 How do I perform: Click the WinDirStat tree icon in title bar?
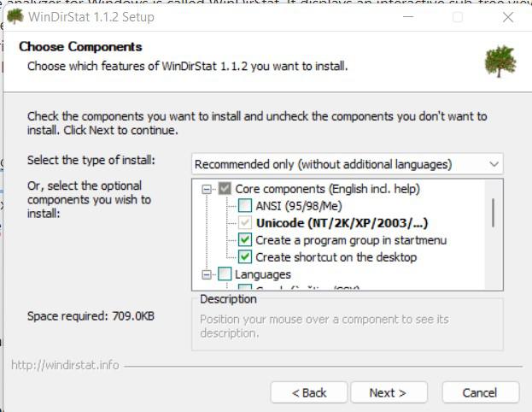pyautogui.click(x=15, y=16)
